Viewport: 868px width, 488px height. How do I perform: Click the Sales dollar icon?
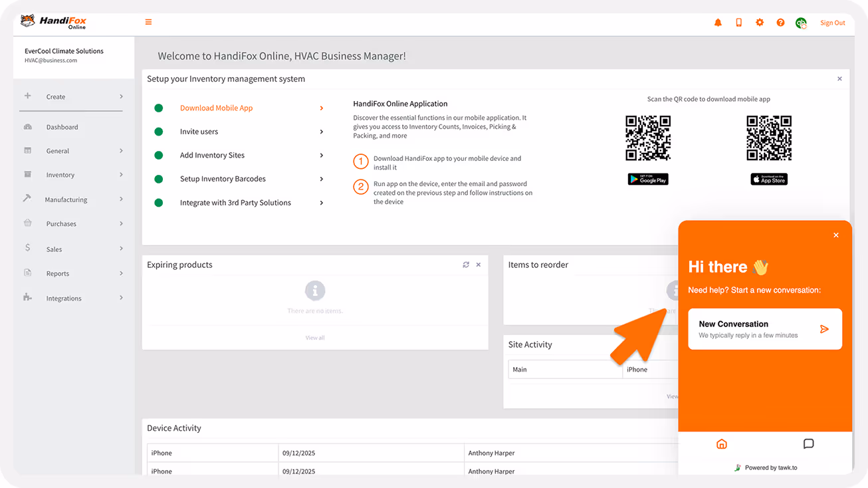[x=27, y=247]
